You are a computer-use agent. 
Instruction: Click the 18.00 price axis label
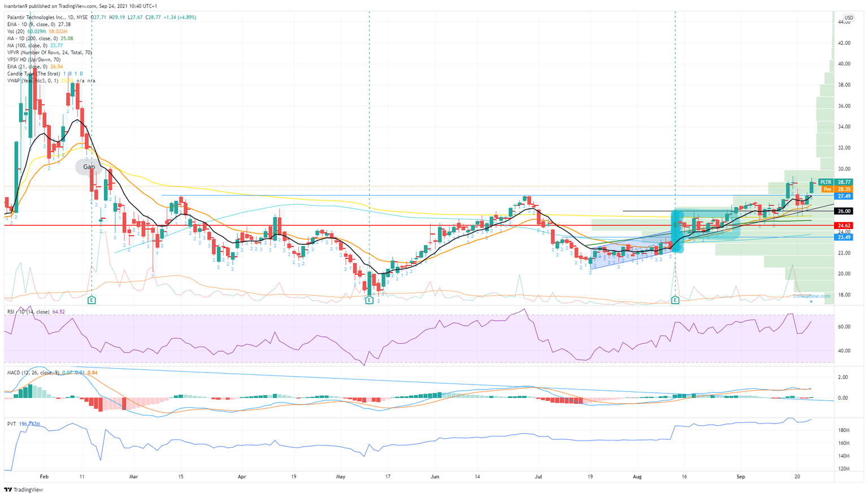[x=844, y=295]
